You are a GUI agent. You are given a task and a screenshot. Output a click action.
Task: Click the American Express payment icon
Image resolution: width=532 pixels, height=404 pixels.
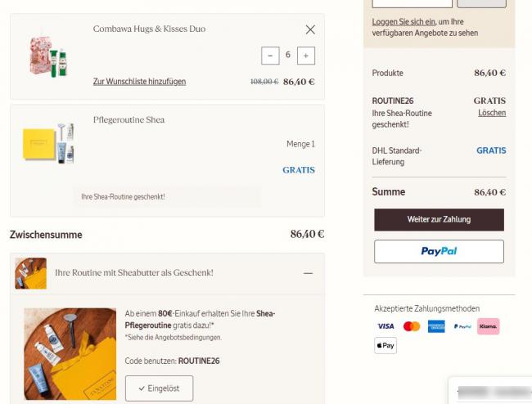436,326
